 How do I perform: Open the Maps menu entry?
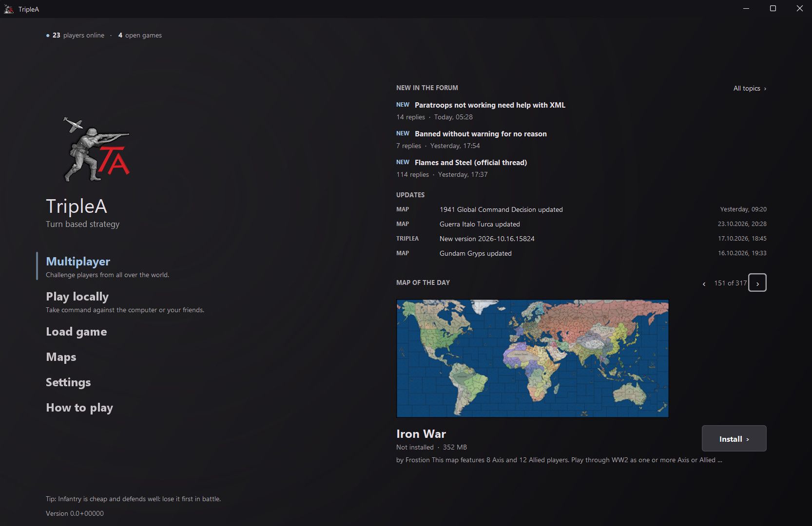61,357
